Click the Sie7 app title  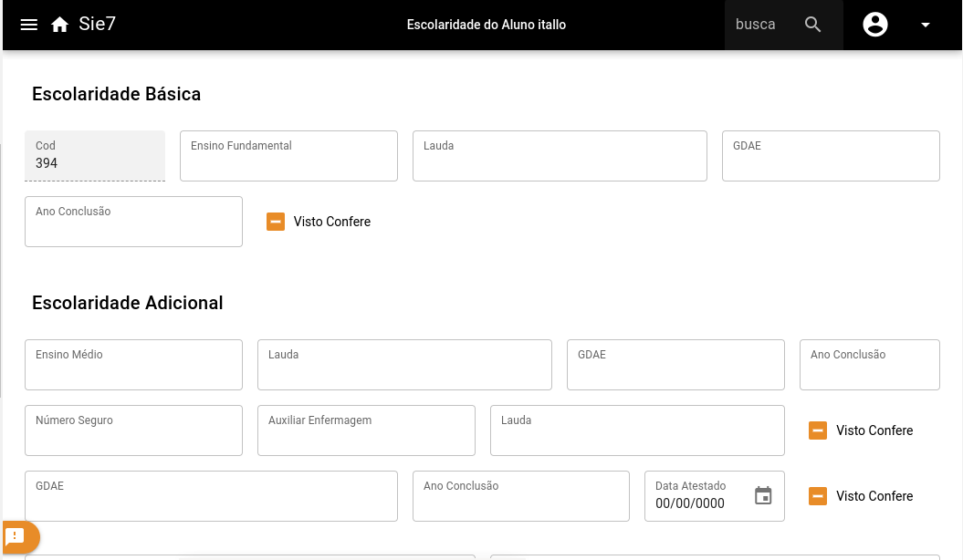point(97,25)
